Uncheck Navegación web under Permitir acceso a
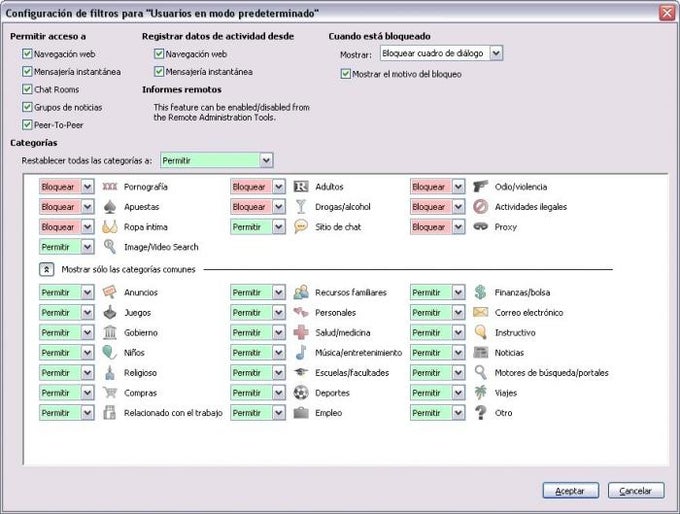The image size is (680, 514). (27, 54)
